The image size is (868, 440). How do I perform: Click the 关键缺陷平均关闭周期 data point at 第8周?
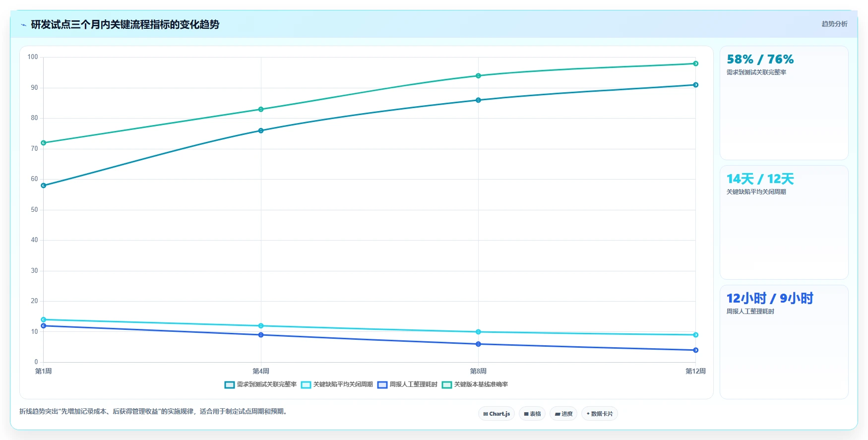pos(478,332)
